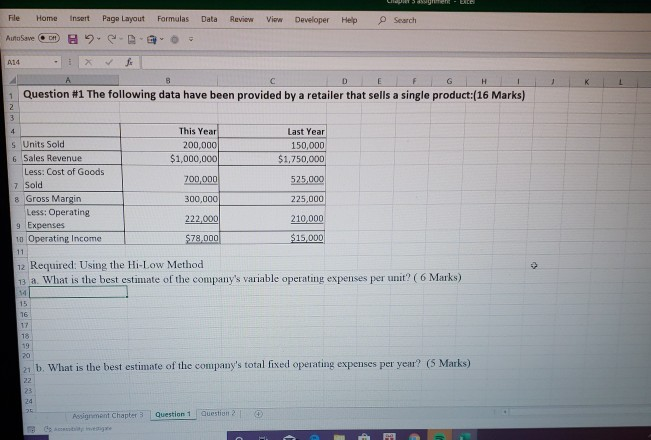
Task: Open the Formulas ribbon tab
Action: (x=173, y=19)
